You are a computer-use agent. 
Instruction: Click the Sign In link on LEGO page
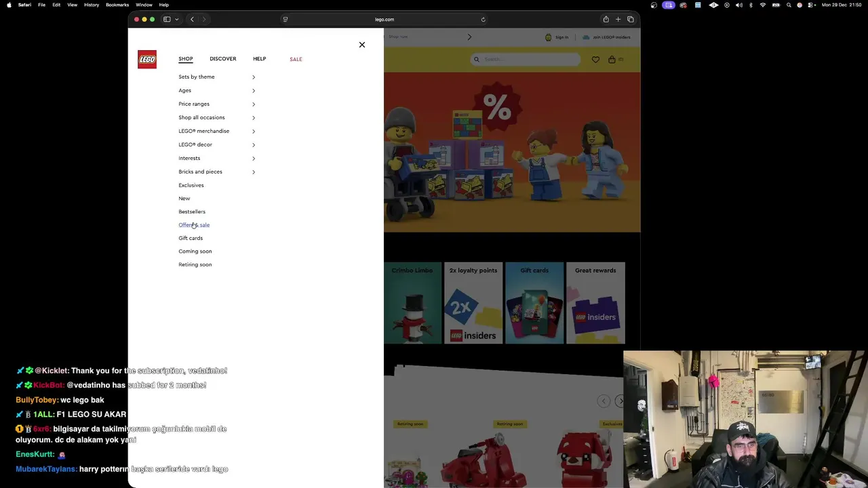point(557,37)
